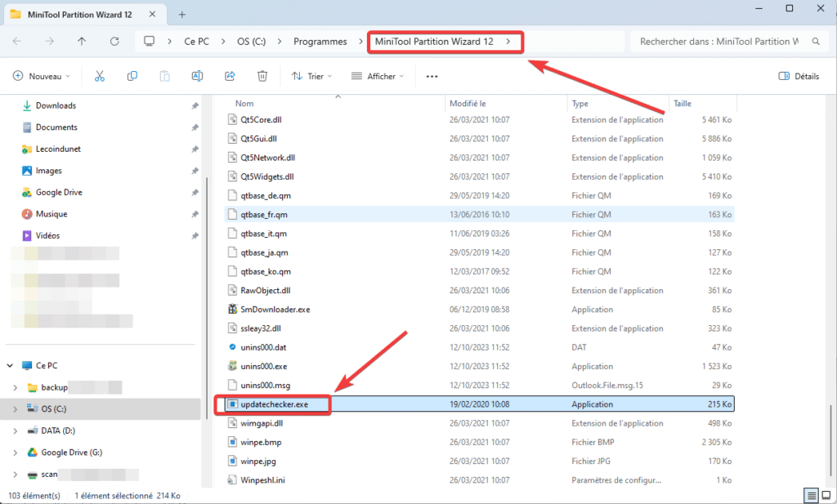This screenshot has height=504, width=837.
Task: Switch to large thumbnails view icon in status bar
Action: click(x=826, y=496)
